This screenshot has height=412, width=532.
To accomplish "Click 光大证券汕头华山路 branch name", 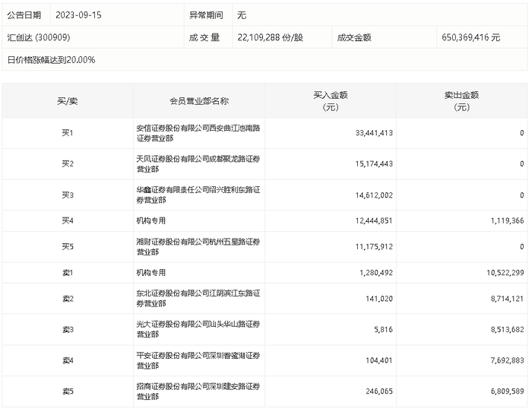I will tap(198, 329).
